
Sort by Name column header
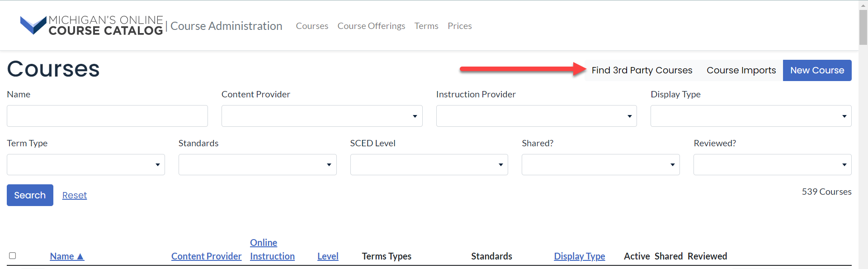point(67,256)
